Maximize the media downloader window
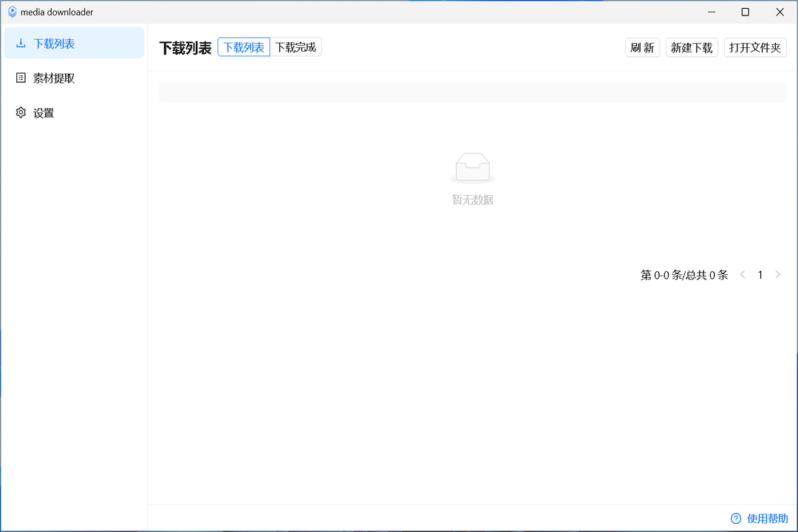The height and width of the screenshot is (532, 798). coord(745,12)
